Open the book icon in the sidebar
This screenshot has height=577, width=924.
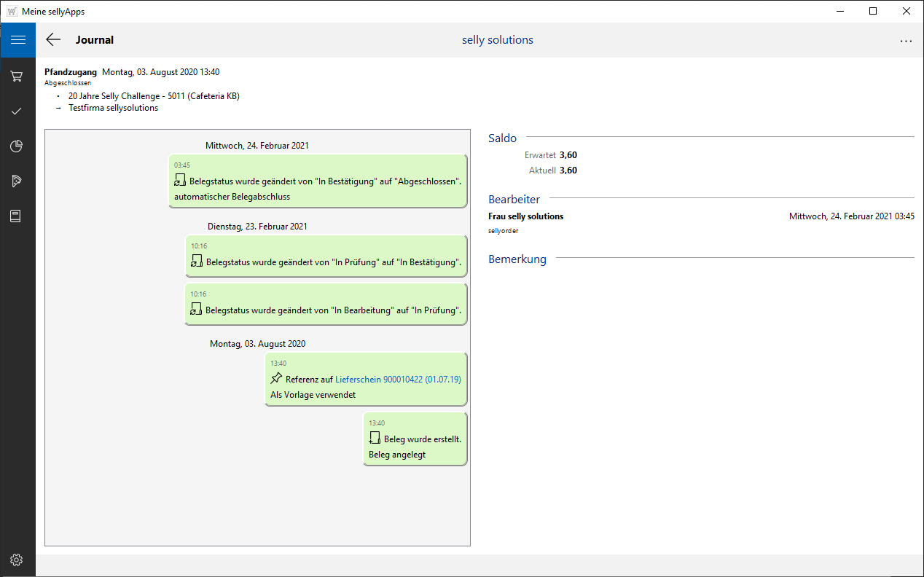(17, 216)
